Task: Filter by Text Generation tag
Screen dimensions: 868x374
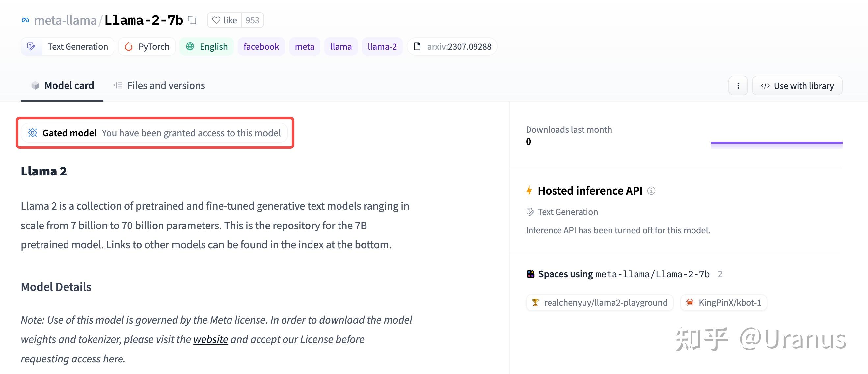Action: (68, 46)
